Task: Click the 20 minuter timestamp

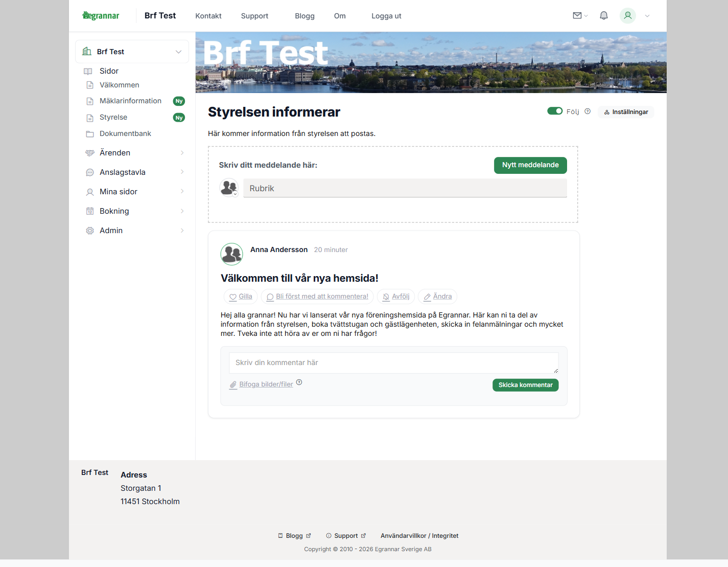Action: 331,250
